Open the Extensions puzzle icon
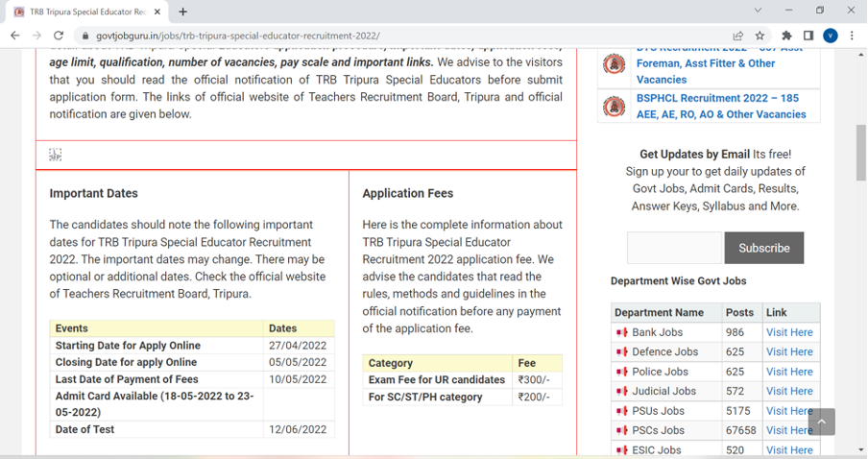Viewport: 868px width, 459px height. [787, 36]
